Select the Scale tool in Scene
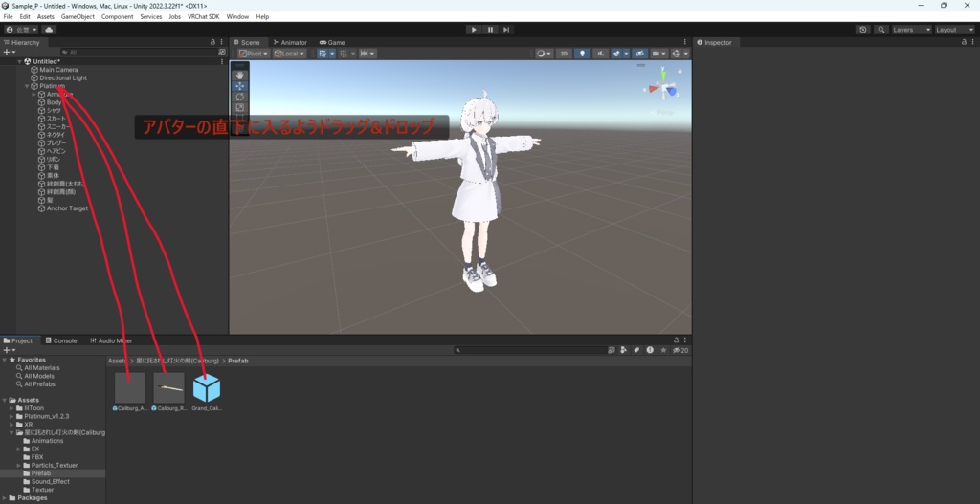This screenshot has width=980, height=504. 240,107
